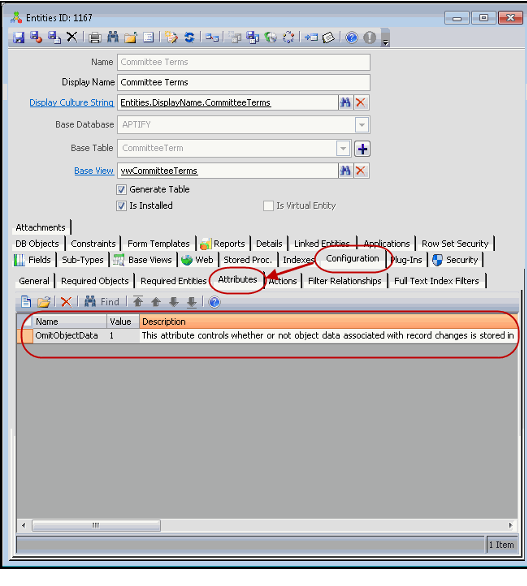Toggle the Is Virtual Entity checkbox
The height and width of the screenshot is (586, 527).
pos(268,206)
